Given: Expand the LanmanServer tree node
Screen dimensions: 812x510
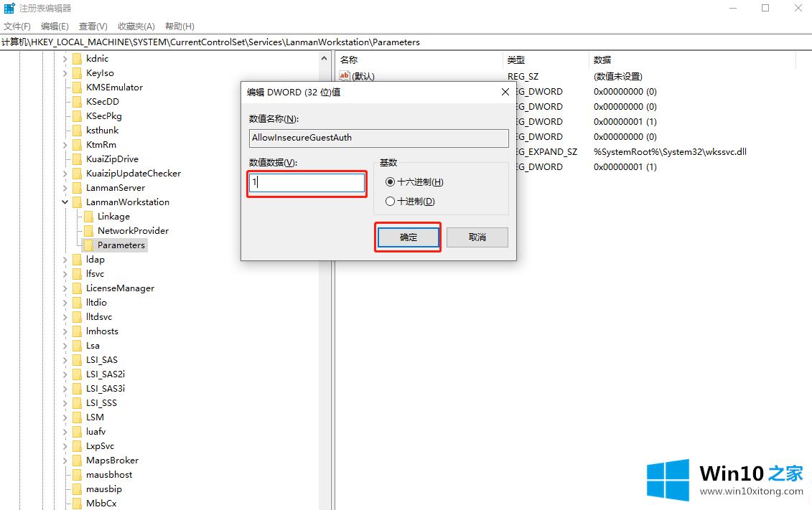Looking at the screenshot, I should (65, 188).
